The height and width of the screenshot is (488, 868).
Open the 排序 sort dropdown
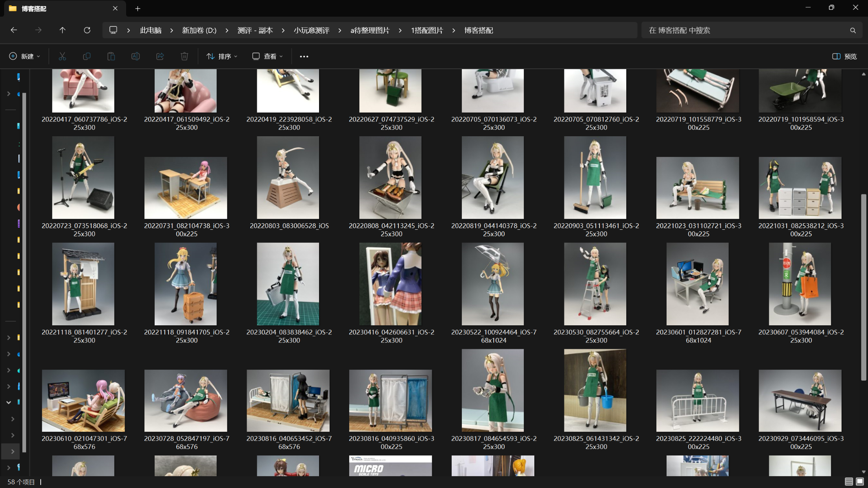point(222,56)
